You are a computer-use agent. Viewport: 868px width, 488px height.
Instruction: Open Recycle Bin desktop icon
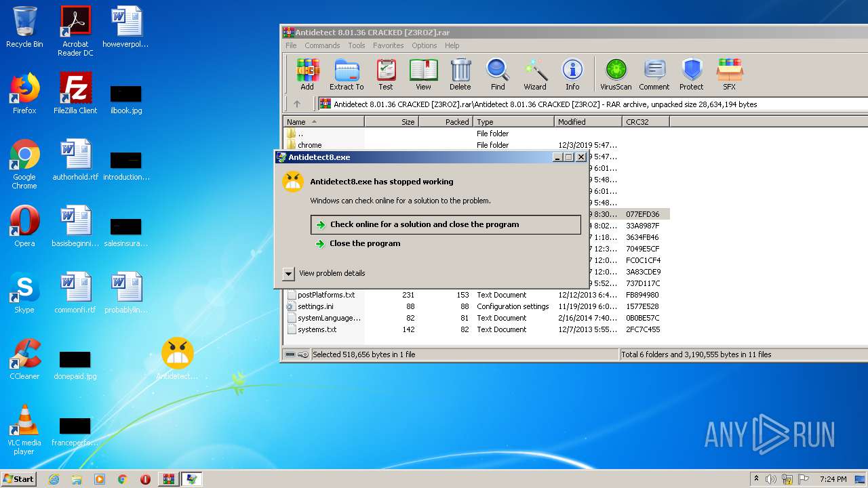24,27
